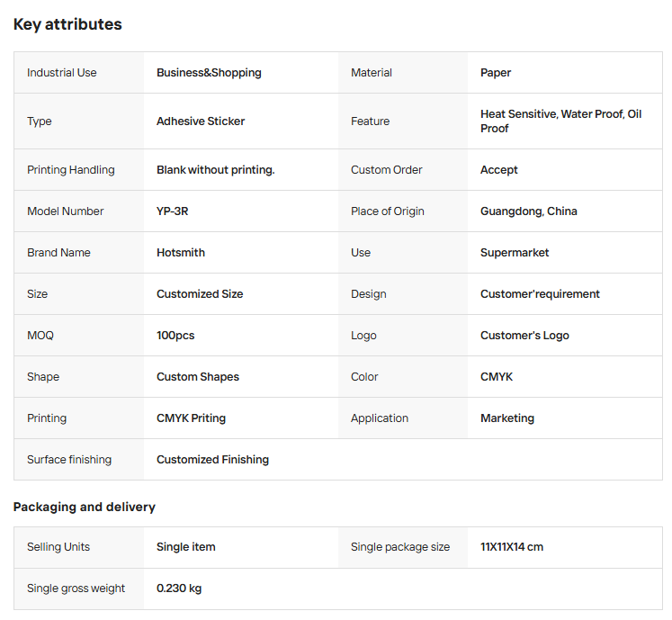Click the Guangdong, China origin value
Image resolution: width=672 pixels, height=620 pixels.
click(x=529, y=211)
